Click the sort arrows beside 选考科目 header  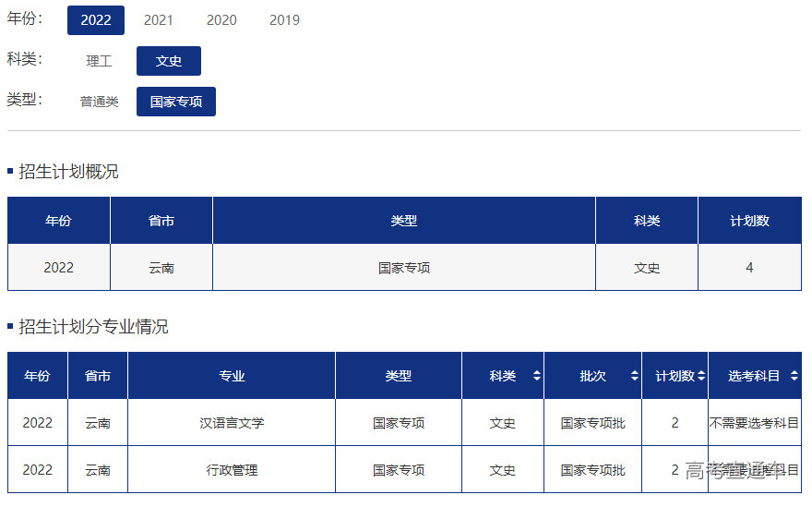[x=794, y=376]
